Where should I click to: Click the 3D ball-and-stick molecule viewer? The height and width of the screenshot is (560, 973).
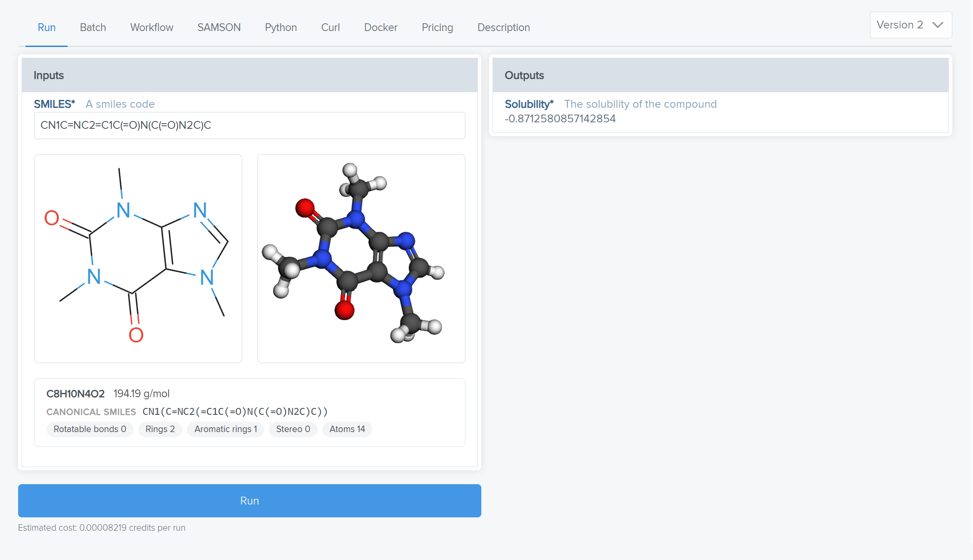point(361,258)
